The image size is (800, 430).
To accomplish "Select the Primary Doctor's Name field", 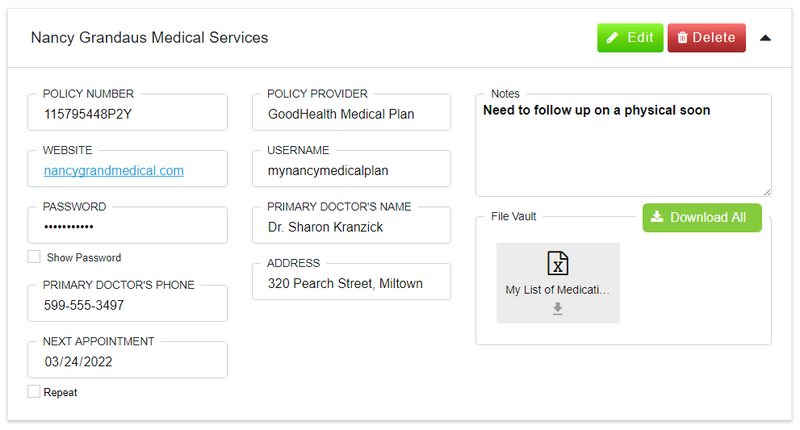I will (x=352, y=225).
